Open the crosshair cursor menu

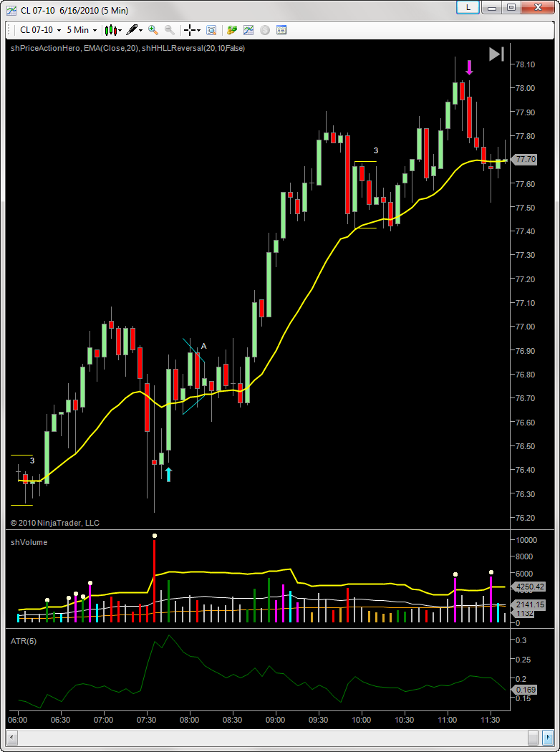[x=193, y=30]
